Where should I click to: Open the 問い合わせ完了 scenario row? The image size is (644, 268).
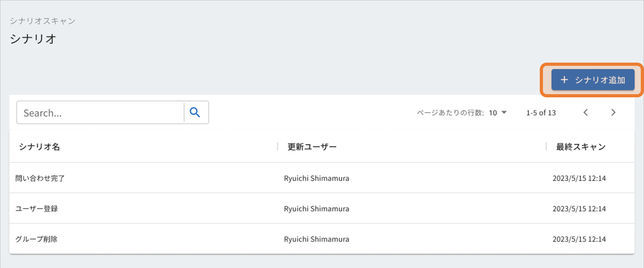coord(322,178)
